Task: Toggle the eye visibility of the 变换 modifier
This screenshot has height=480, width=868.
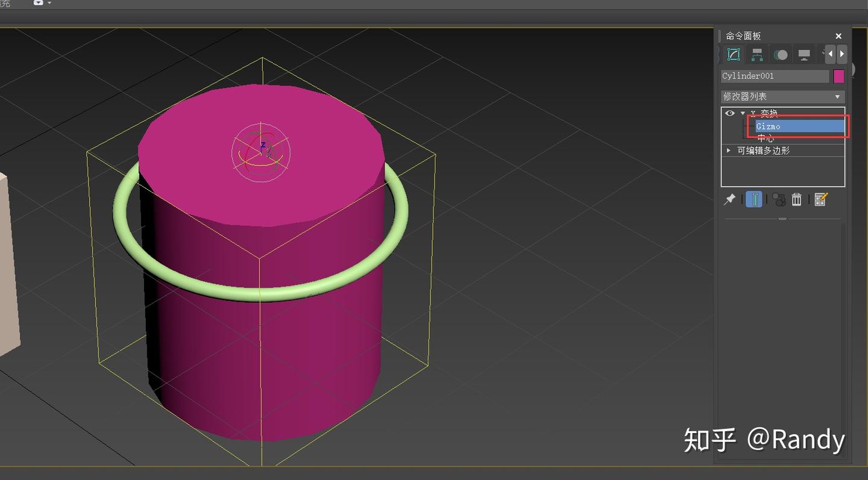Action: click(729, 113)
